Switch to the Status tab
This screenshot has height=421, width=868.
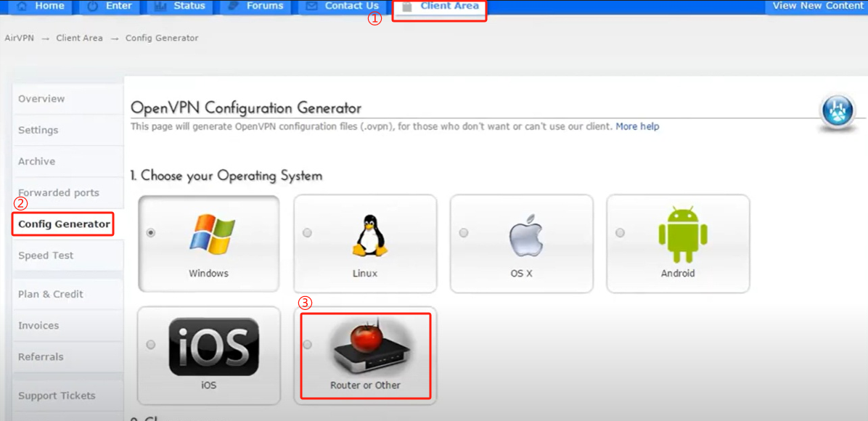180,7
